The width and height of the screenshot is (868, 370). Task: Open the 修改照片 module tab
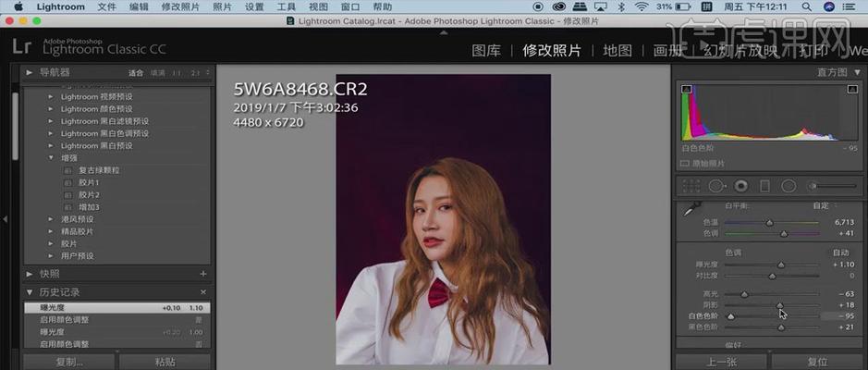point(552,51)
